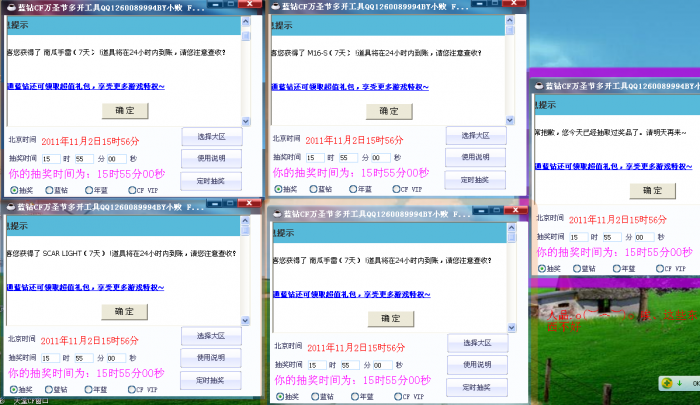Click 确定 button in SCAR LIGHT window
This screenshot has width=700, height=405.
pos(125,311)
